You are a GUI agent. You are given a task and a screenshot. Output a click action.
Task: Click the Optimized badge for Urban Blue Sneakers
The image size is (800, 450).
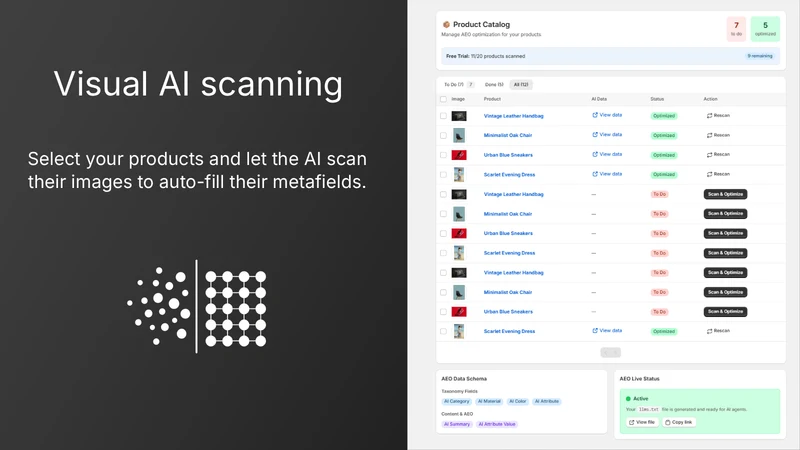tap(664, 155)
